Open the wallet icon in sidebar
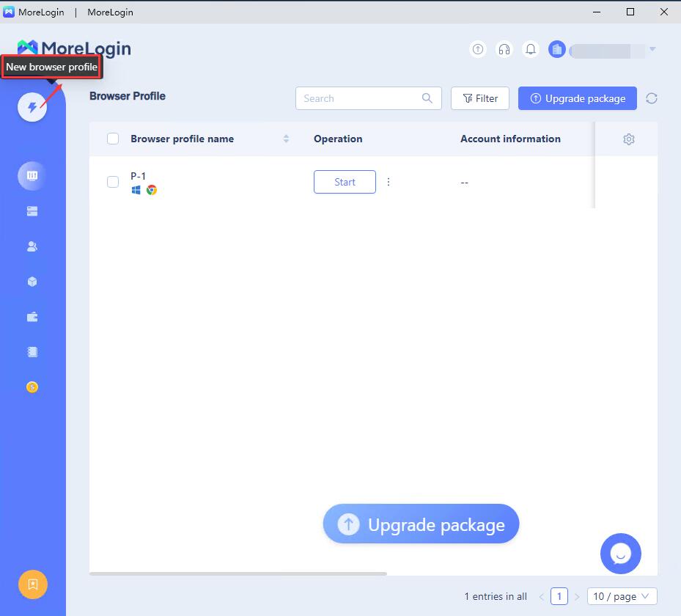 32,317
